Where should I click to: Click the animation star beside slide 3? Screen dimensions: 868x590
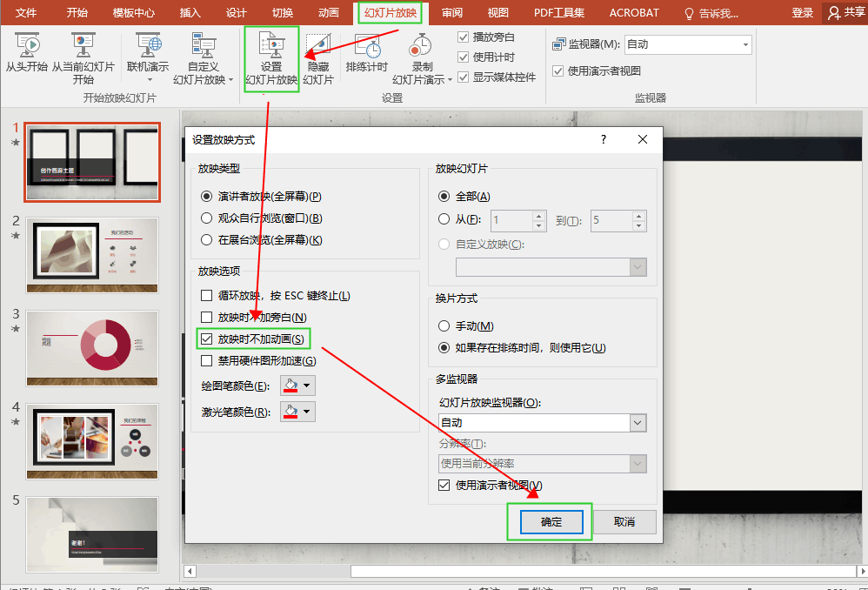pyautogui.click(x=16, y=329)
